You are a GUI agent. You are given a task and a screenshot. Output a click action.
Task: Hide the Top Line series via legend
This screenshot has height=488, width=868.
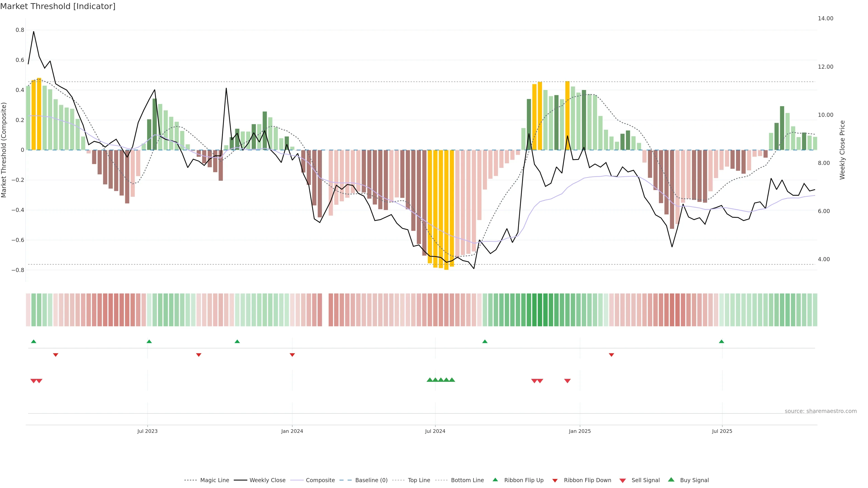coord(419,480)
